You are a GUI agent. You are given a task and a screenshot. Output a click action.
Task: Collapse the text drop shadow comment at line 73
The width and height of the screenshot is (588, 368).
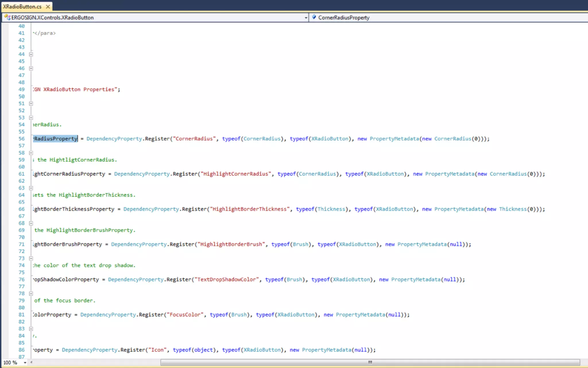pyautogui.click(x=31, y=258)
